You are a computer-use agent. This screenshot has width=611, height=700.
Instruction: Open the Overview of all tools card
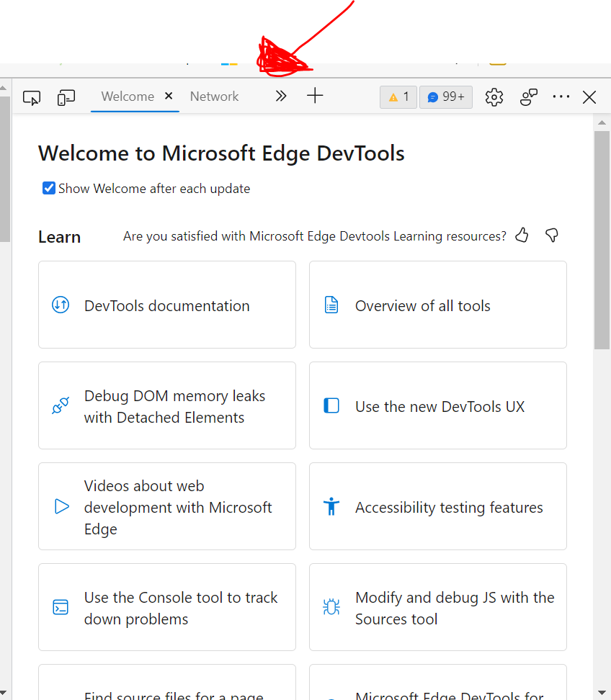[437, 305]
